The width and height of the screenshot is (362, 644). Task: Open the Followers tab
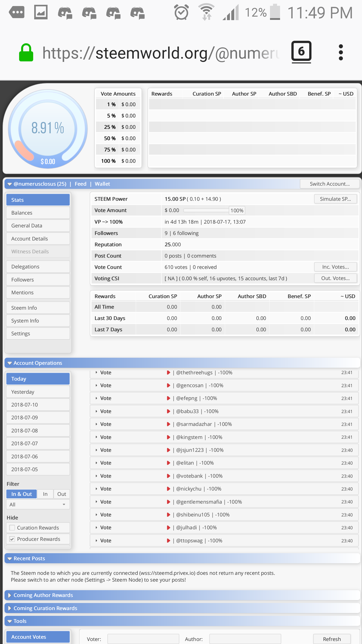38,279
